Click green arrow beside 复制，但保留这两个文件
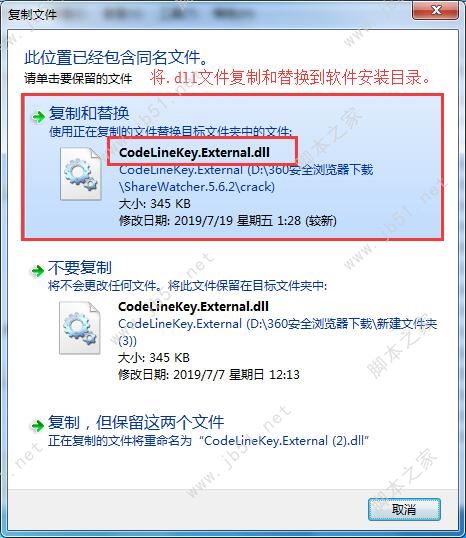This screenshot has height=538, width=466. (37, 426)
